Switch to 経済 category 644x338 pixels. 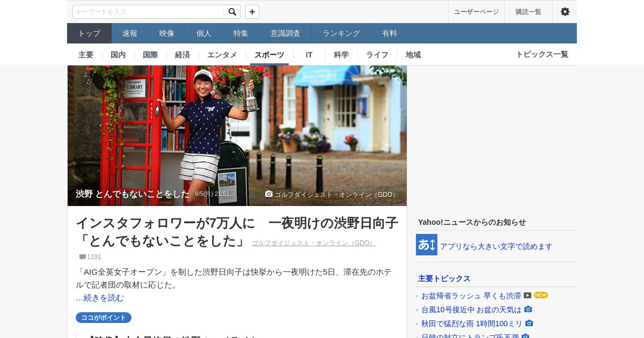click(182, 54)
